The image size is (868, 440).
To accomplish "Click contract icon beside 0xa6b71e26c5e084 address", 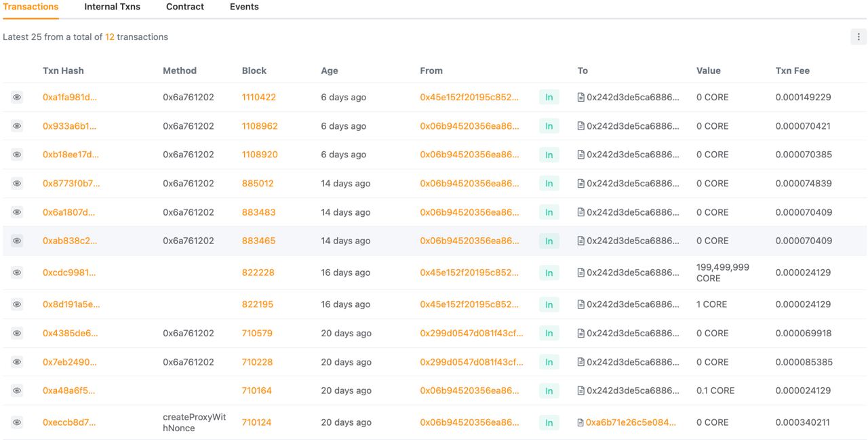I will [581, 422].
